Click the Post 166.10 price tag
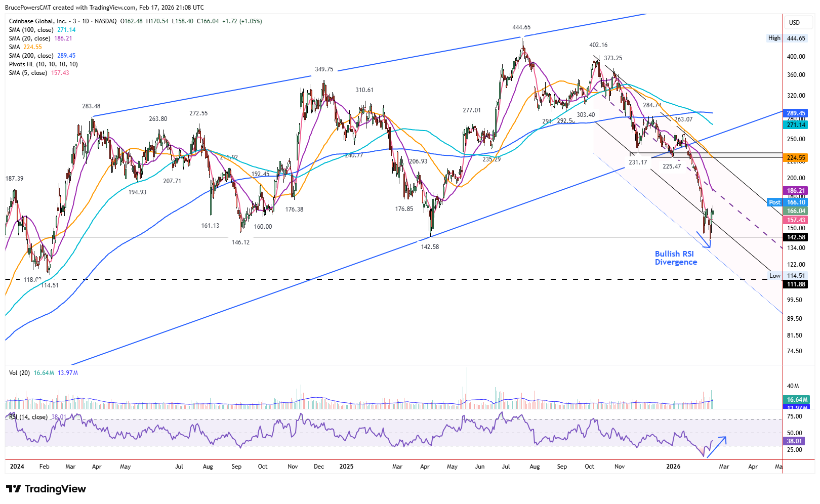The width and height of the screenshot is (820, 504). 788,202
